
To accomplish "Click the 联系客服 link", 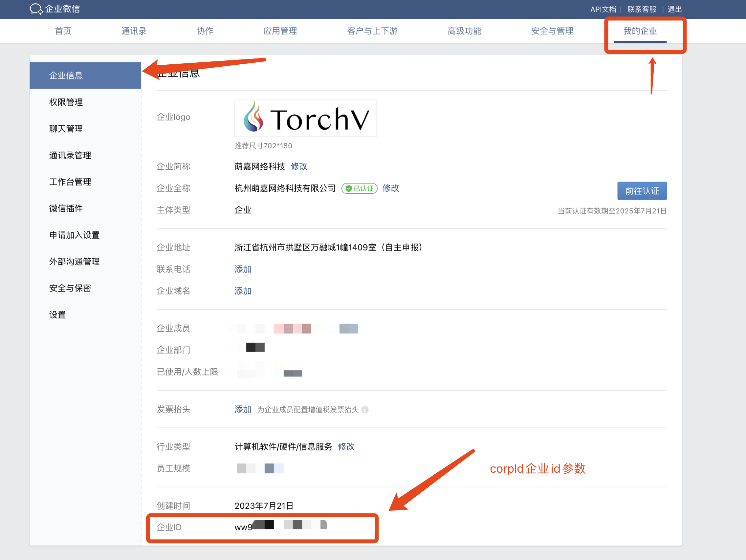I will [642, 9].
